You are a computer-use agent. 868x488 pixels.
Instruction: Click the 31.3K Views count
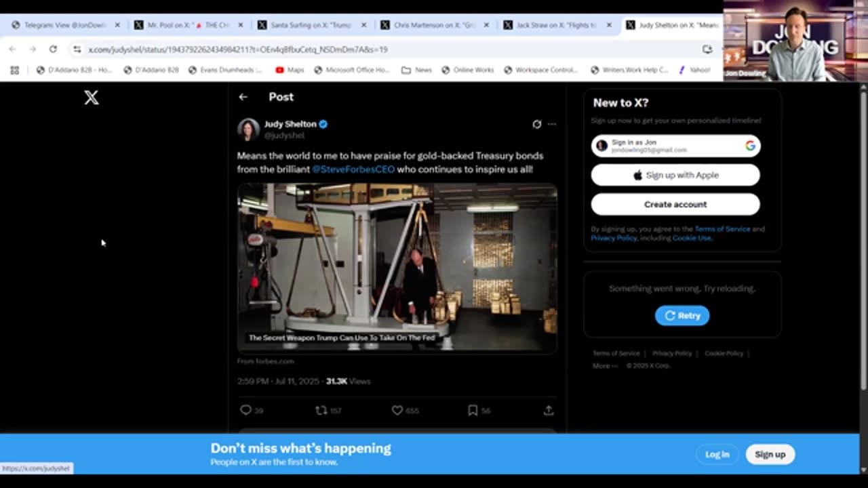point(348,382)
